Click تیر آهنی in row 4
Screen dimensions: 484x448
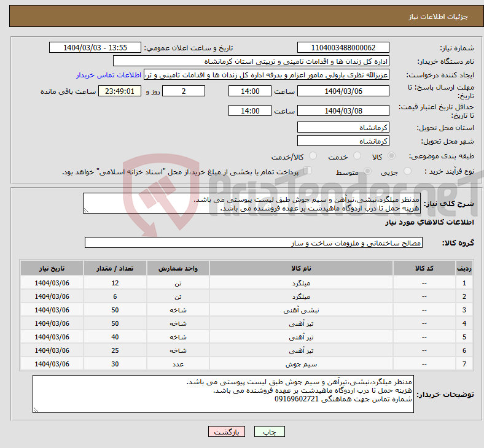pos(301,323)
